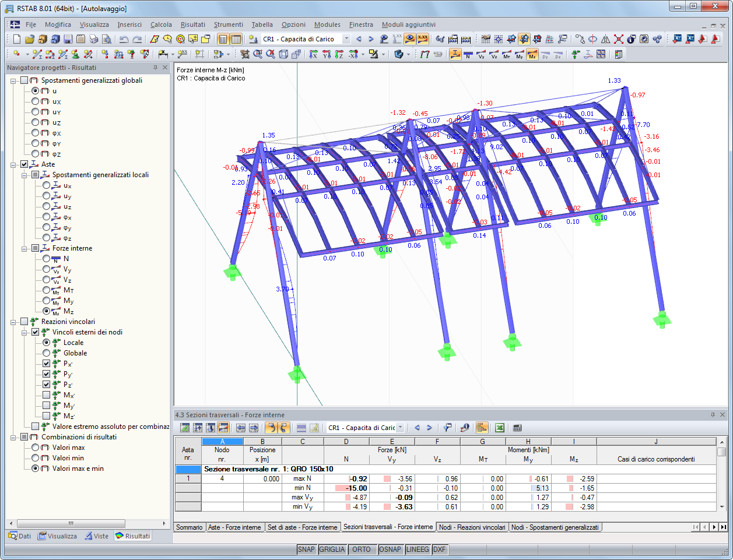The width and height of the screenshot is (733, 560).
Task: Open the 'Calcola' menu
Action: 161,24
